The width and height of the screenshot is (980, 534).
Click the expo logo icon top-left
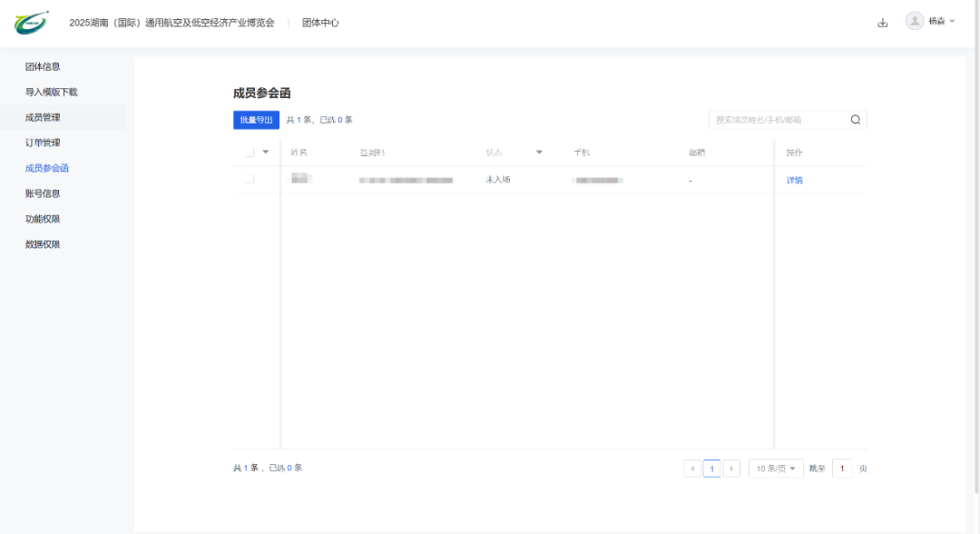tap(31, 20)
